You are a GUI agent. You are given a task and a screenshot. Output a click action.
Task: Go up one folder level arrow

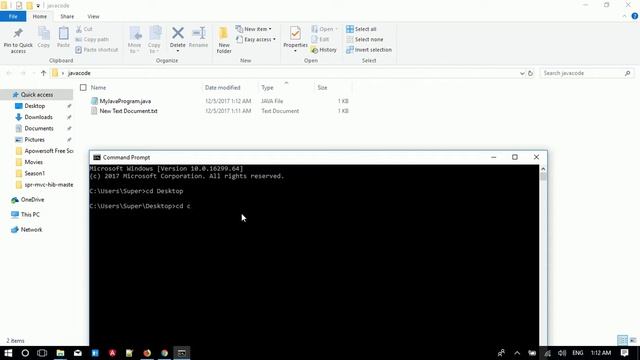[43, 73]
